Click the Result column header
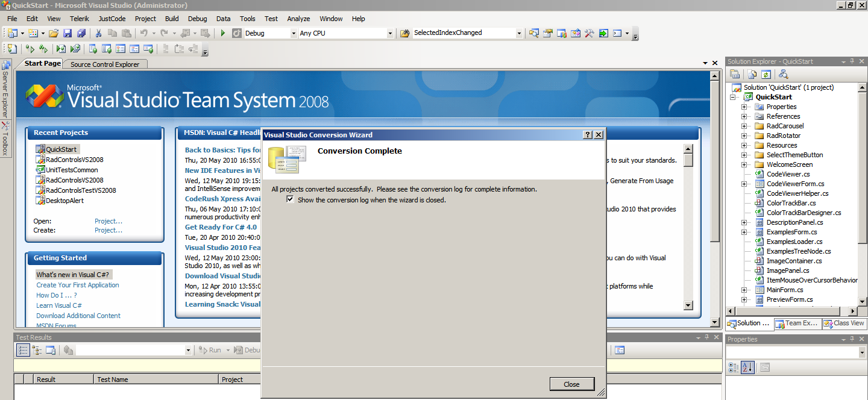This screenshot has width=868, height=400. click(63, 380)
